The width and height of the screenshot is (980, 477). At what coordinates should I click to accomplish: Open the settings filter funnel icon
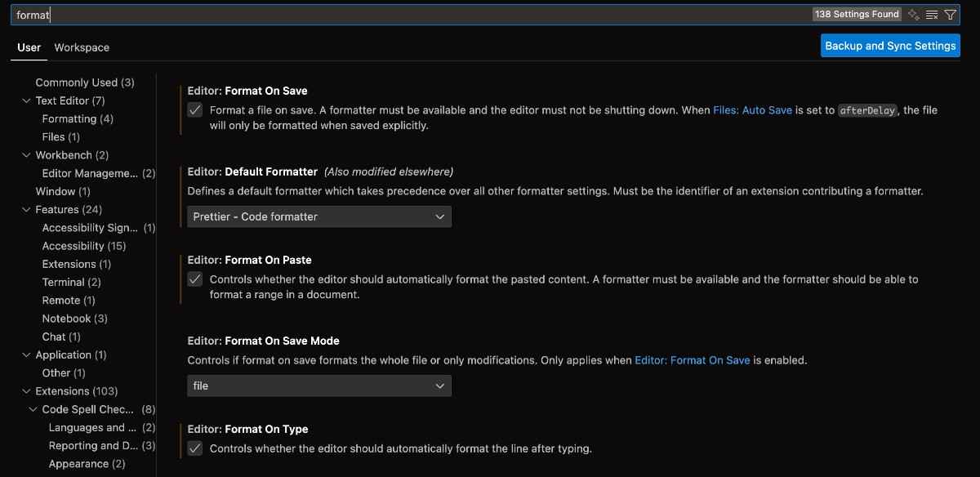950,14
